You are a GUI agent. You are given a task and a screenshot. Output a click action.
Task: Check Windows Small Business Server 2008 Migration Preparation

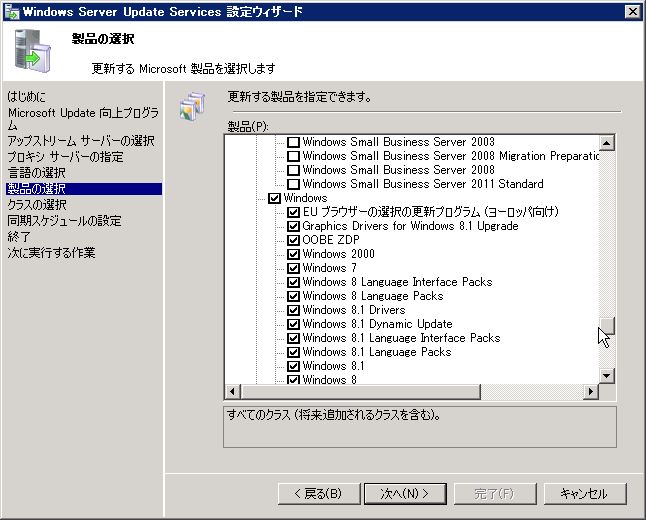[293, 156]
